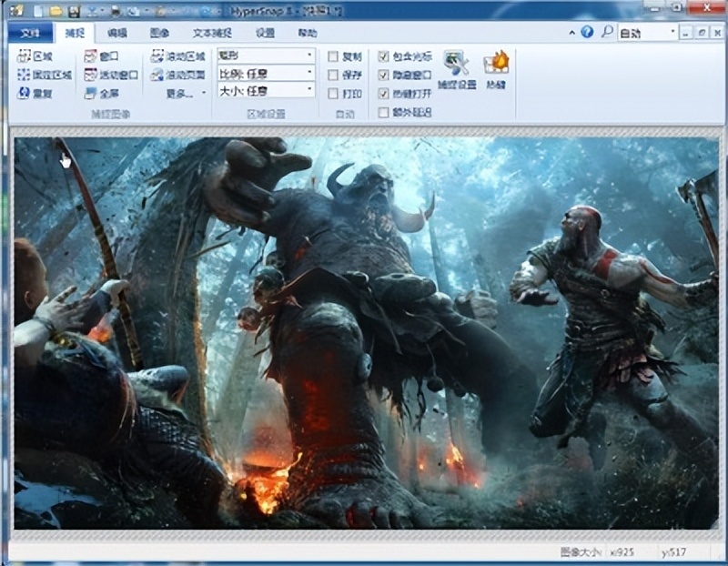Open the blue Help question mark icon

[x=587, y=32]
